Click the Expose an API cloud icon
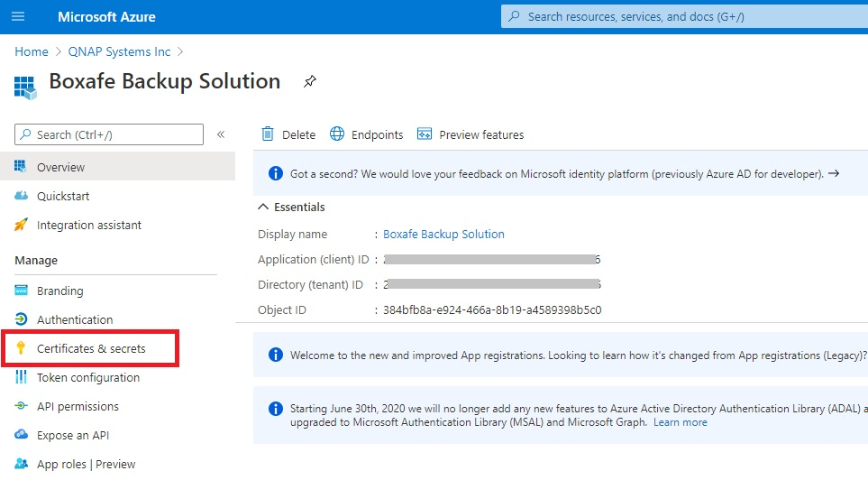 pyautogui.click(x=21, y=434)
